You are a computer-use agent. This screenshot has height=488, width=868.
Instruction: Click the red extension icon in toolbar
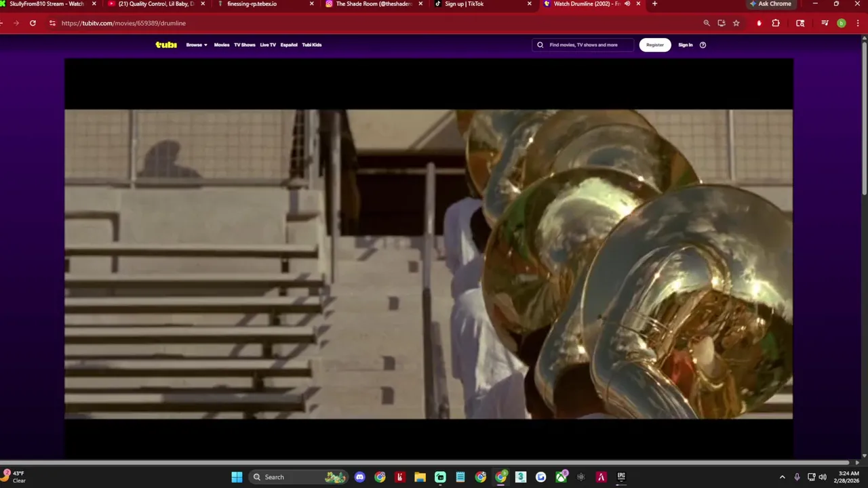759,23
